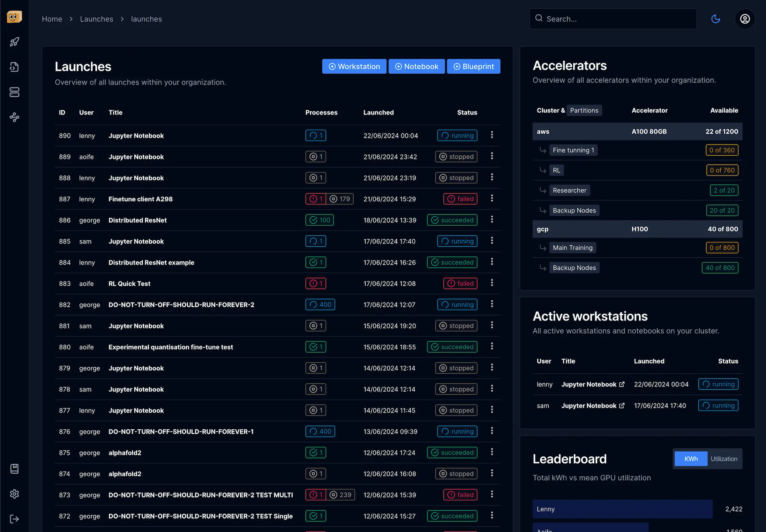Viewport: 766px width, 532px height.
Task: Create a new Workstation
Action: 354,66
